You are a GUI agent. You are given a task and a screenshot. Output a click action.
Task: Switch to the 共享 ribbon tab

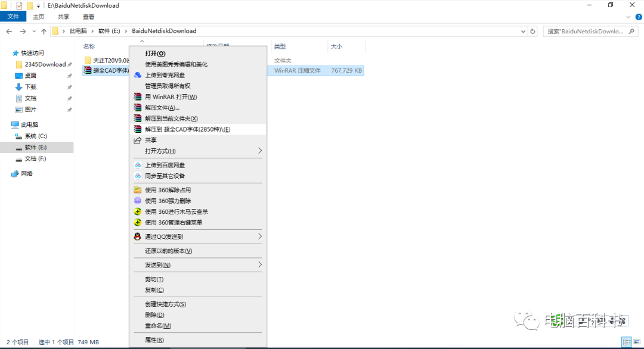click(x=64, y=17)
